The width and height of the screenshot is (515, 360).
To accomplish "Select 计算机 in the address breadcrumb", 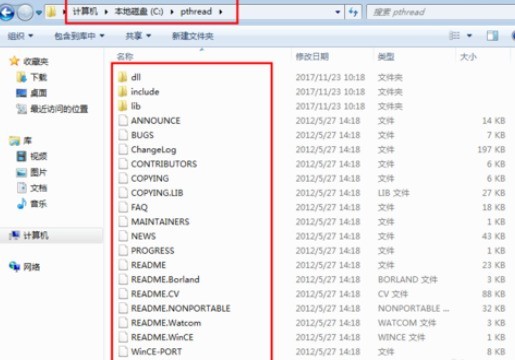I will coord(85,12).
